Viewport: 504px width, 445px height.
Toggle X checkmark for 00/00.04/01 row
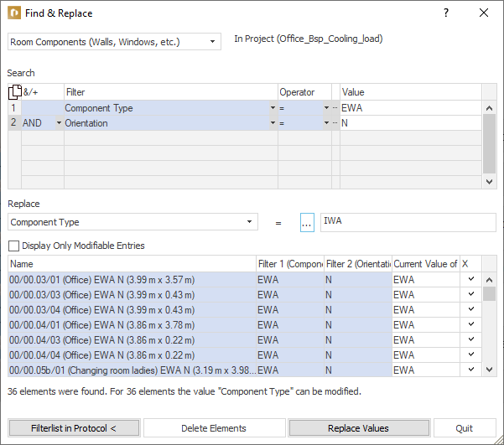[471, 324]
